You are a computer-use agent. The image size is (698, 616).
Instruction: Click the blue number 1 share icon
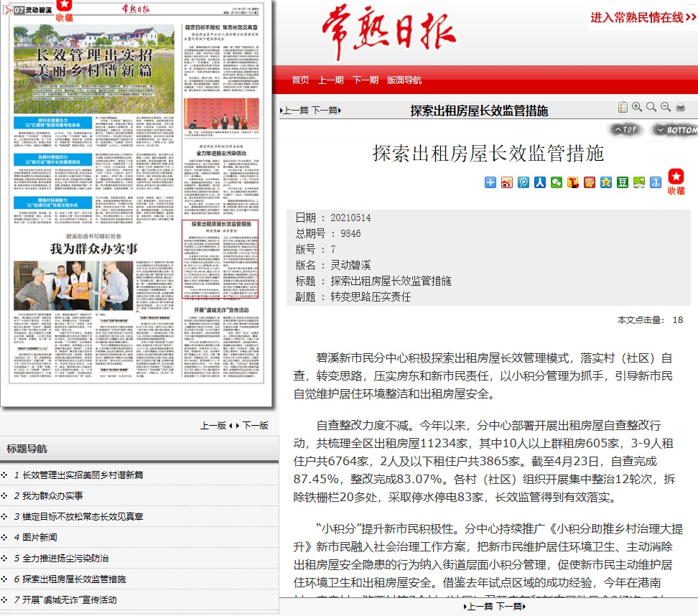655,182
